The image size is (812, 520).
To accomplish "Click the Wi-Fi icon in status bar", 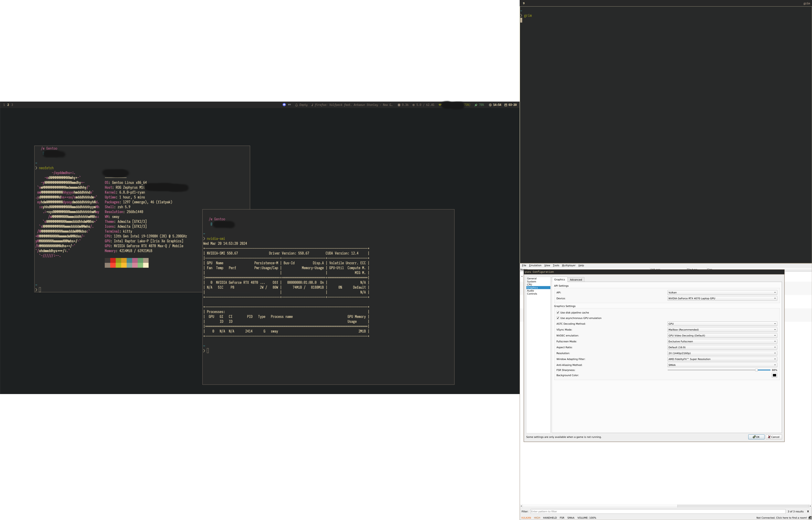I will click(440, 105).
